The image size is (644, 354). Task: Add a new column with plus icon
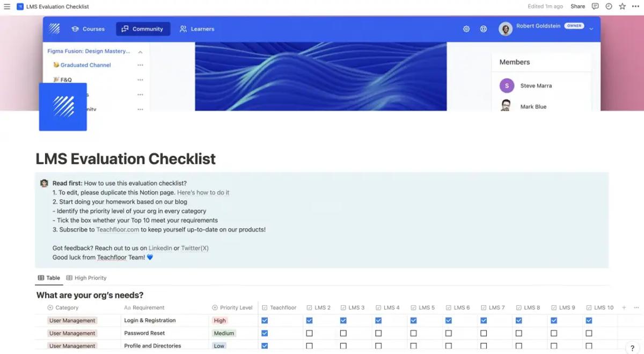coord(624,308)
